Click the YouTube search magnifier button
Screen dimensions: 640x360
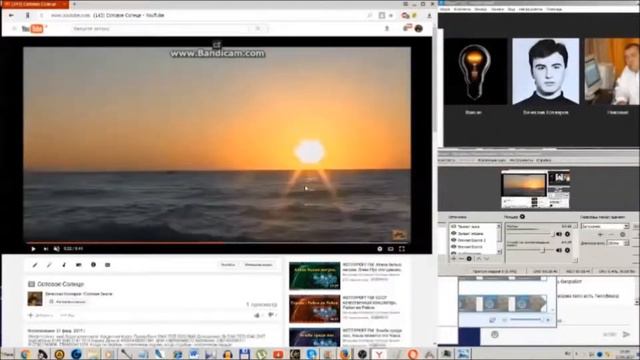258,29
